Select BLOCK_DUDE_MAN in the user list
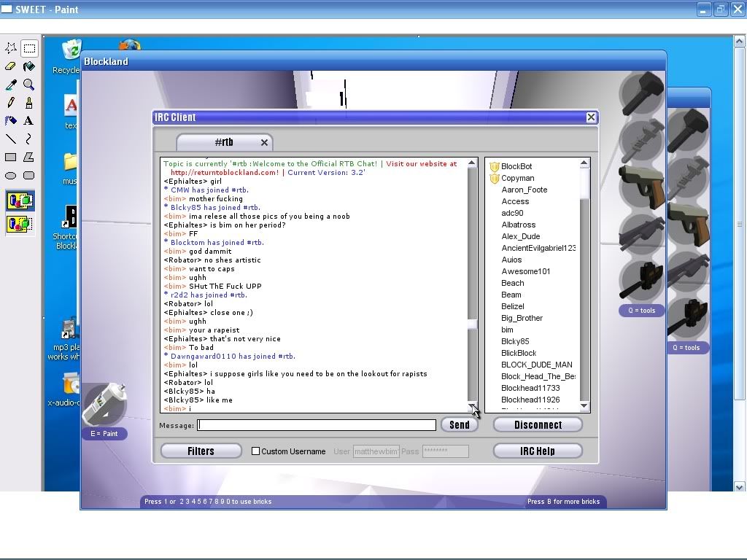747x560 pixels. pos(536,365)
